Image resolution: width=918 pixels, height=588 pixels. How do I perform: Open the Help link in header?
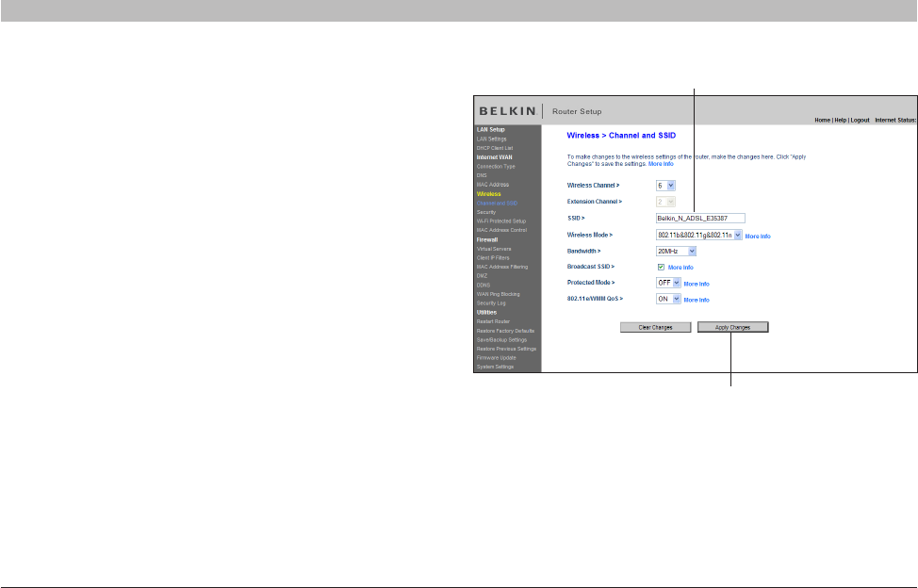click(x=840, y=120)
